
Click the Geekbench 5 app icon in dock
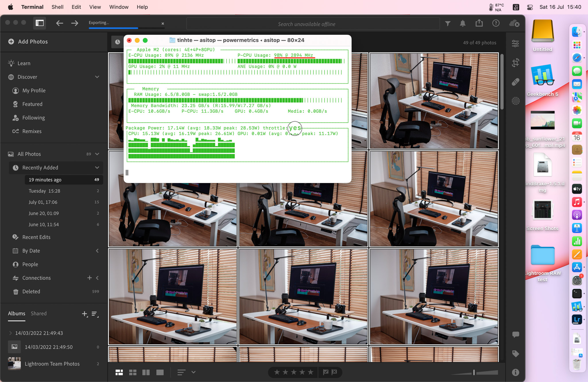[x=542, y=81]
